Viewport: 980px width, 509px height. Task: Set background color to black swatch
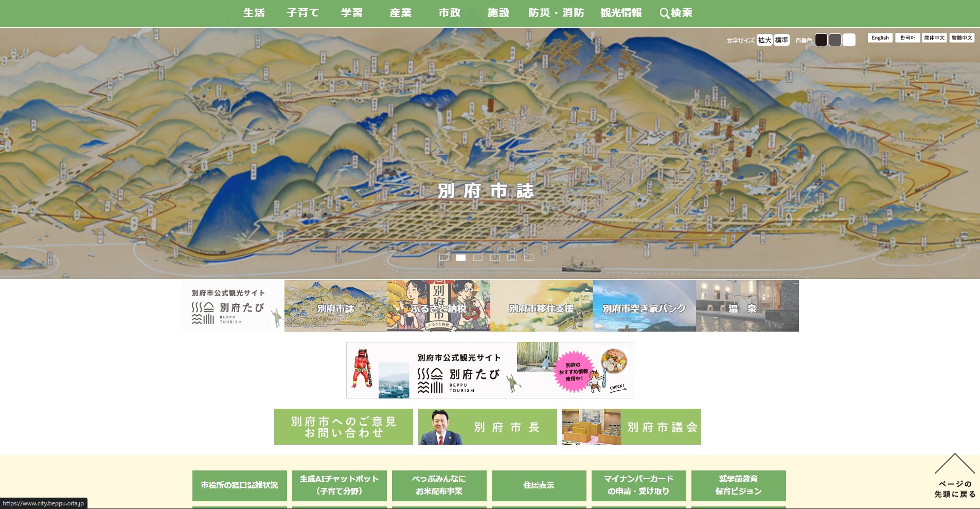[x=821, y=40]
